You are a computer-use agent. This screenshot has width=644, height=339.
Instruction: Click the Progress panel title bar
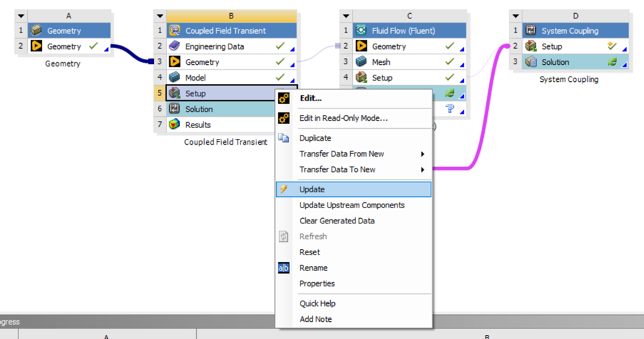[322, 322]
